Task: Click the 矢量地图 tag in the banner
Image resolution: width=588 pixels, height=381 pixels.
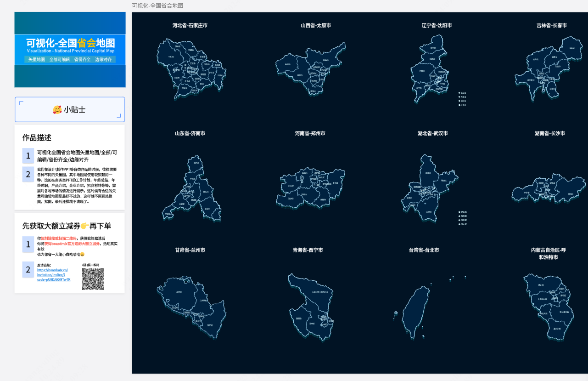Action: [x=37, y=59]
